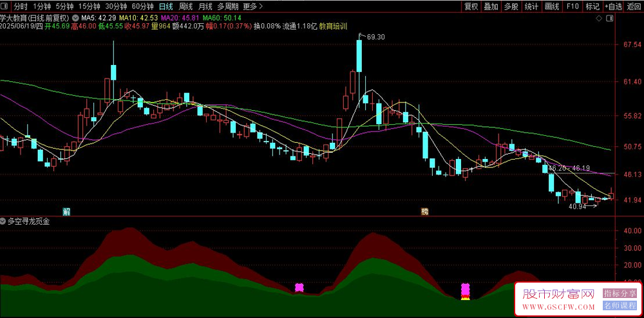Open the 统计 statistics tool
Viewport: 644px width, 318px height.
(x=531, y=6)
